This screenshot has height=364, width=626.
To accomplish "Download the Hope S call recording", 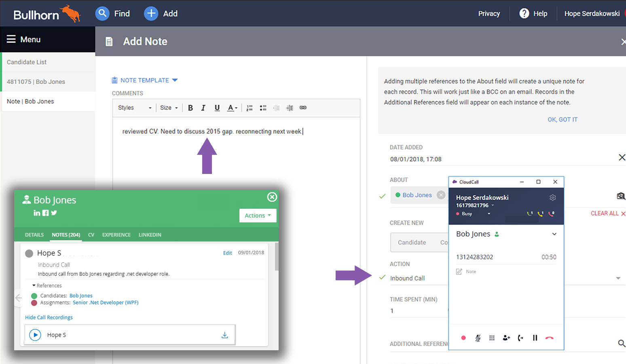I will (224, 335).
